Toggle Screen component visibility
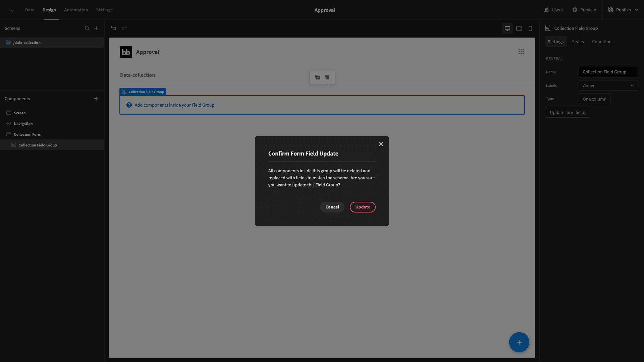 [8, 113]
